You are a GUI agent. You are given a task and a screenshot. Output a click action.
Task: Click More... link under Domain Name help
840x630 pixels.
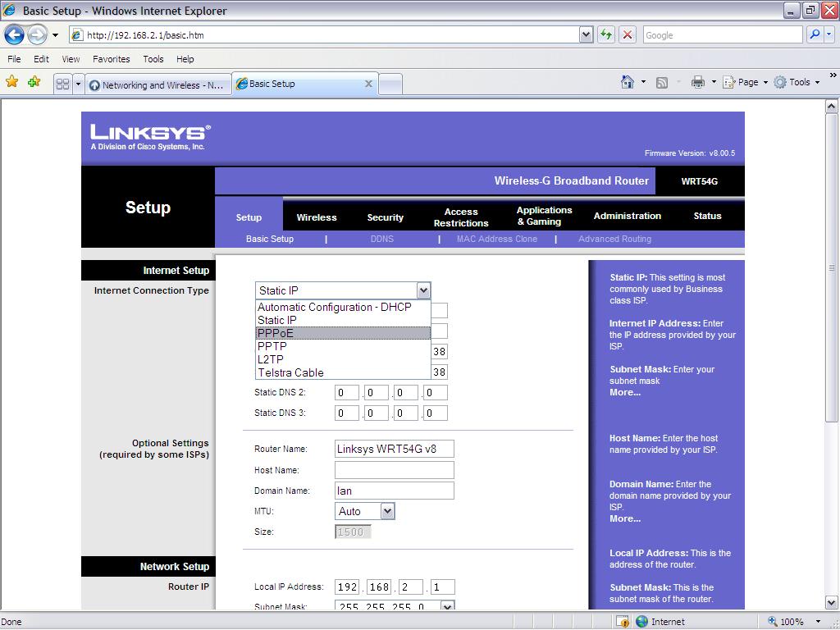pyautogui.click(x=624, y=518)
